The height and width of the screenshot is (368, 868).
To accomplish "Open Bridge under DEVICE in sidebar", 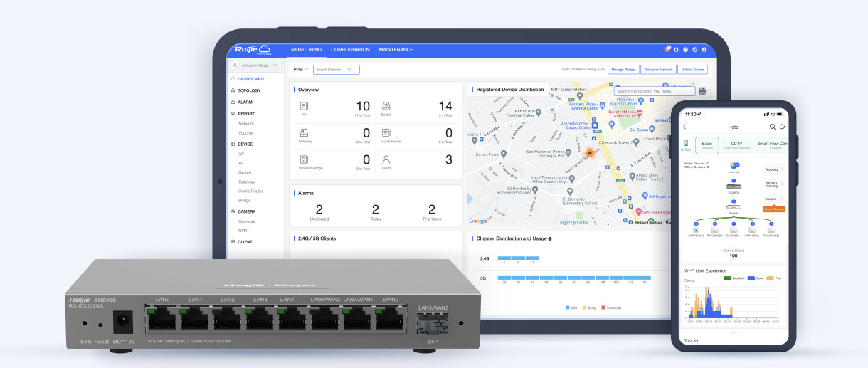I will coord(245,200).
